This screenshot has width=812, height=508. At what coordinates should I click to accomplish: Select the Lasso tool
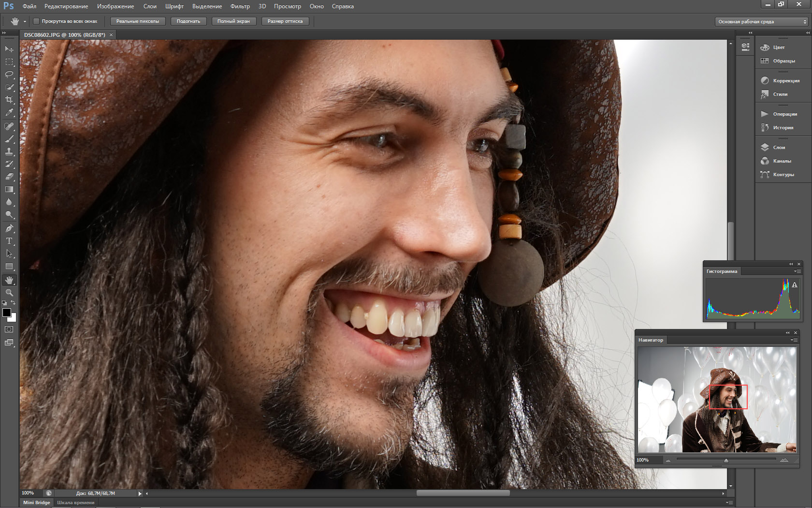coord(9,75)
